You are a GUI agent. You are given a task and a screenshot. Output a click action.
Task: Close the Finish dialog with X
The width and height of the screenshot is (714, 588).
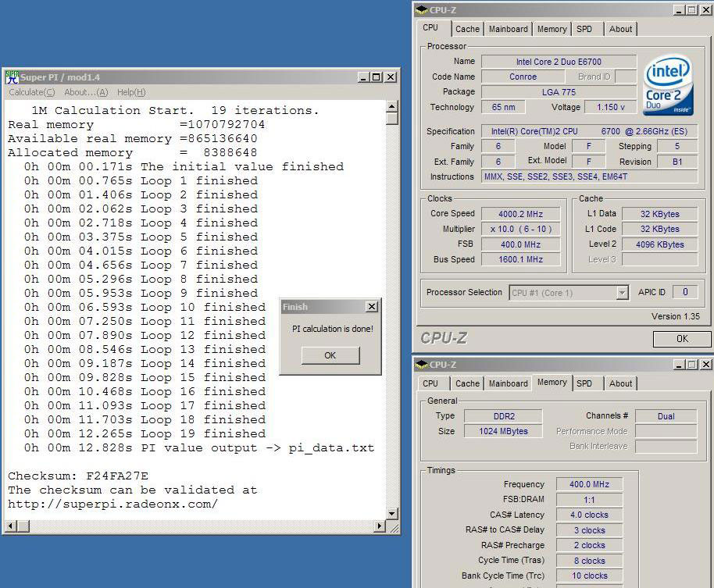[372, 307]
